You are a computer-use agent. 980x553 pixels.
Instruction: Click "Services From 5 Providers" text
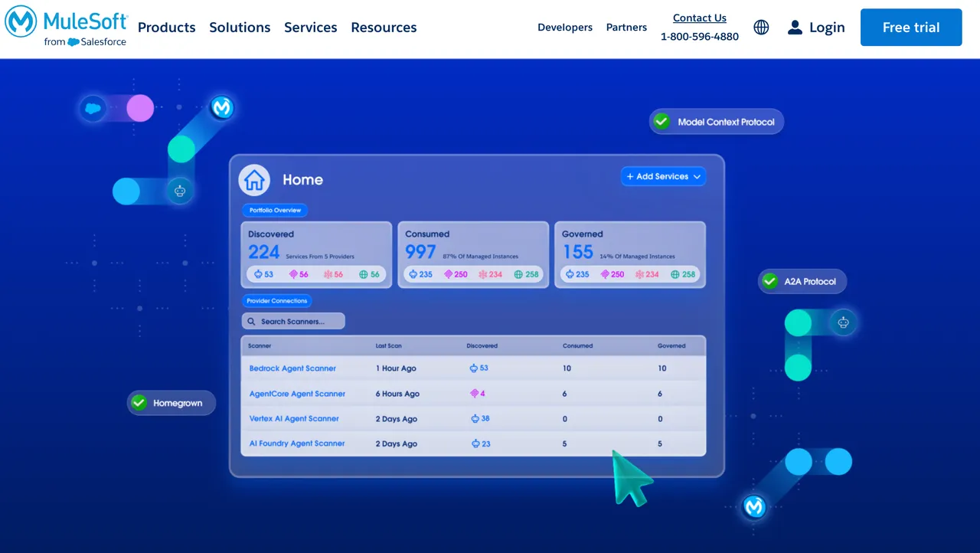click(320, 257)
